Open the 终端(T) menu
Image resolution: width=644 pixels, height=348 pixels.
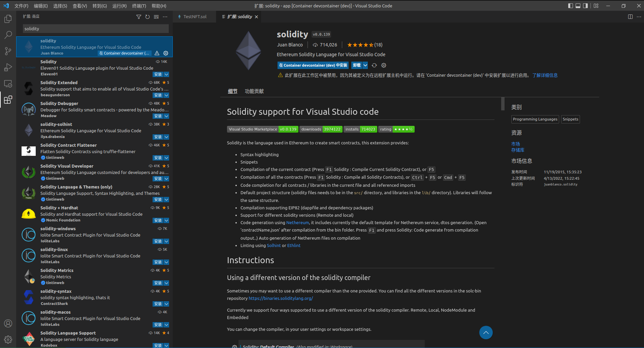click(x=139, y=6)
